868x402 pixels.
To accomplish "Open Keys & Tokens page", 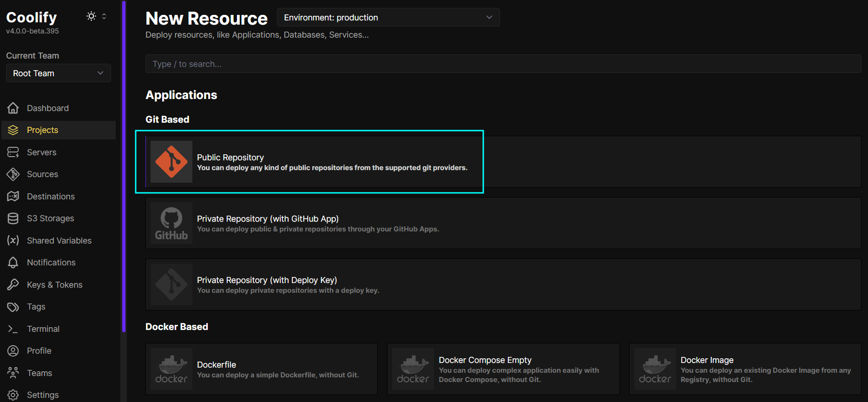I will click(x=59, y=285).
